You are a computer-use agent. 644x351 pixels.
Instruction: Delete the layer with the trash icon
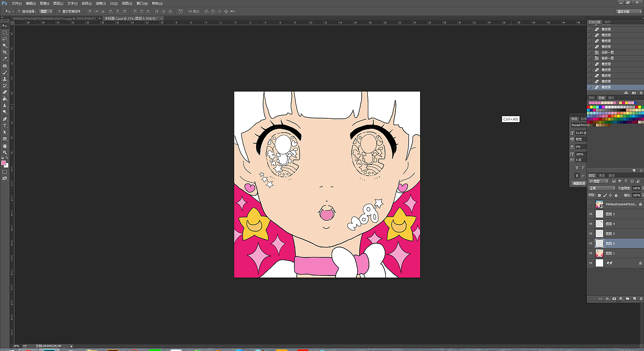640,299
